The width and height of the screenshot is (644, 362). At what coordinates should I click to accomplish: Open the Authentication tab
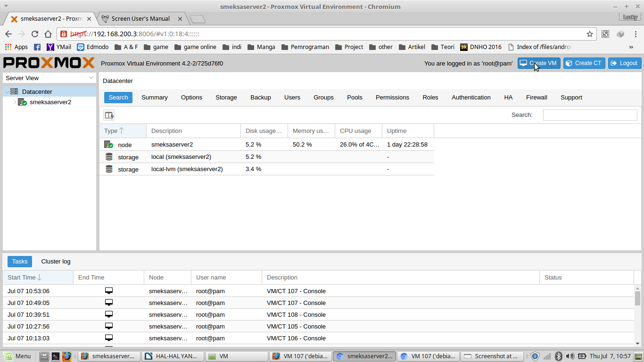471,98
